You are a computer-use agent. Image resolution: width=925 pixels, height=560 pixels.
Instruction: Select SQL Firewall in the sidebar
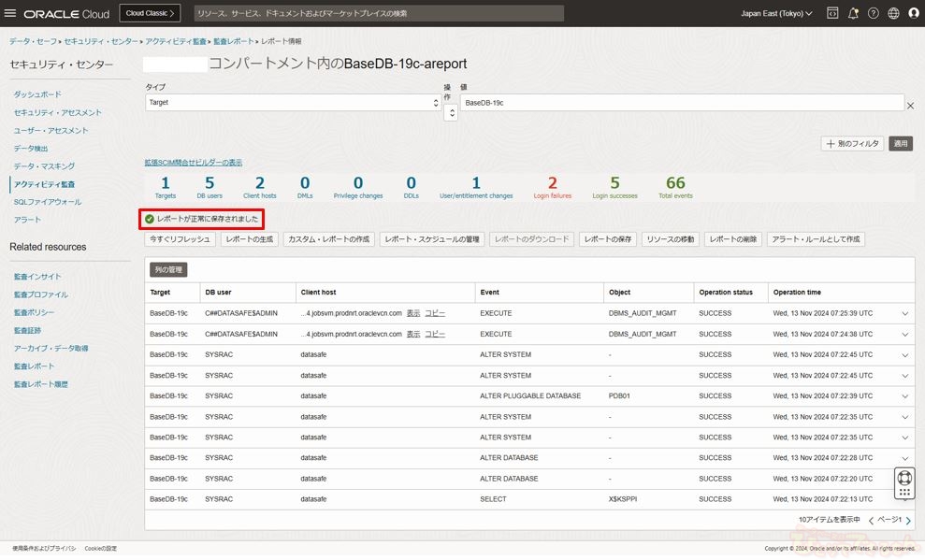click(x=47, y=202)
